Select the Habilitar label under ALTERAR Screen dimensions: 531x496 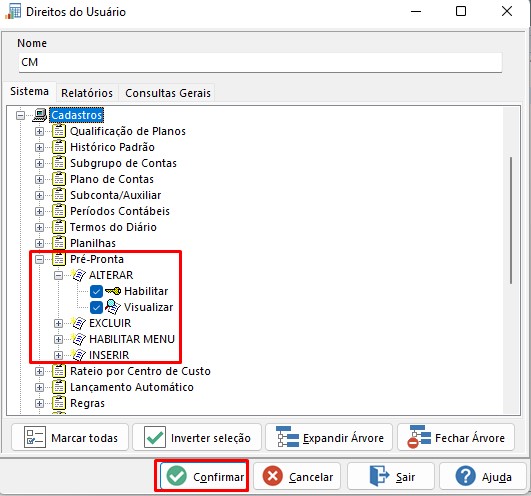point(146,291)
